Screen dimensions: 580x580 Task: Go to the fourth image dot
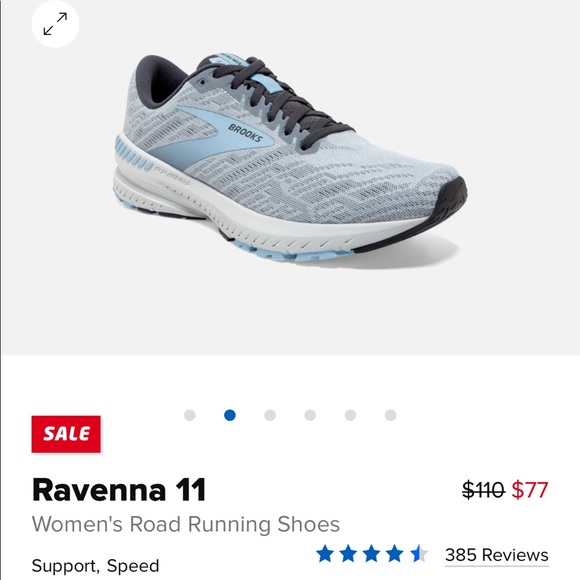(x=310, y=415)
